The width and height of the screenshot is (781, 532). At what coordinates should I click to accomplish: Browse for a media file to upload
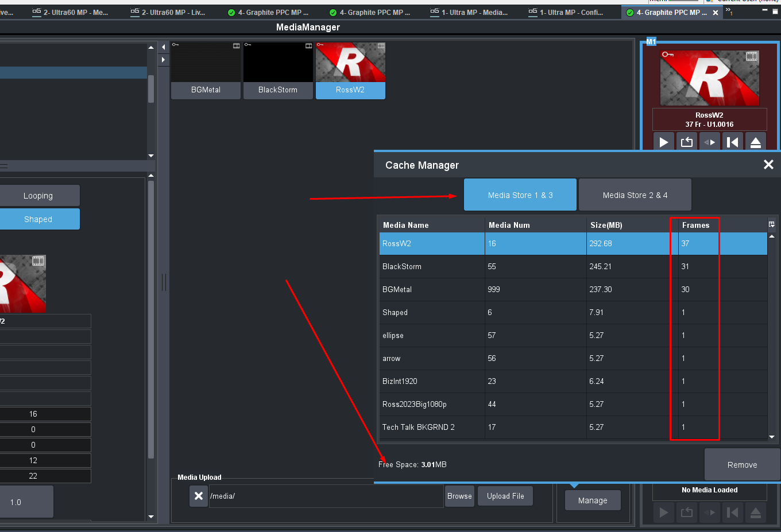point(459,496)
